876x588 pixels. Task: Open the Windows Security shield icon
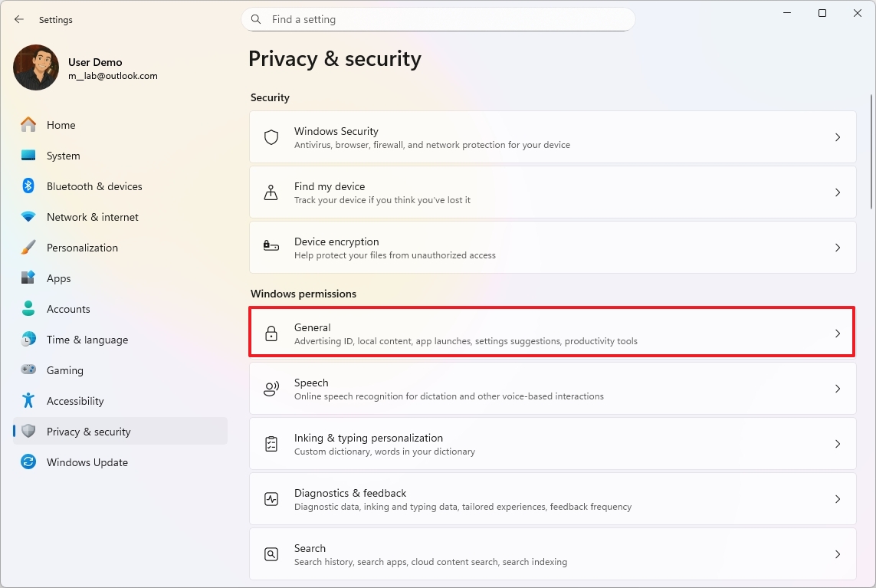point(271,136)
